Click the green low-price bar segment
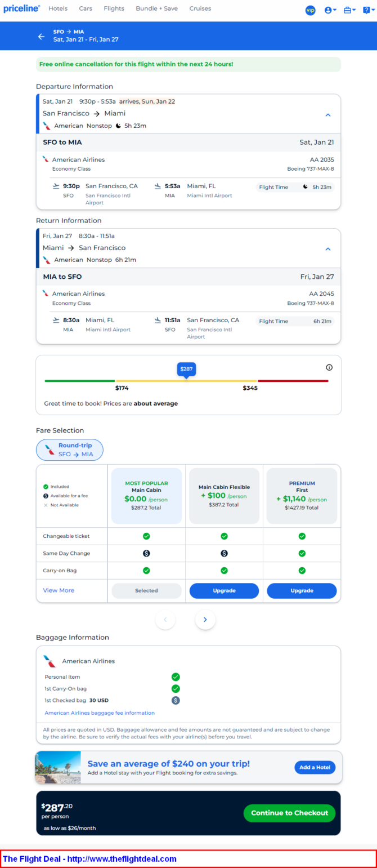377x868 pixels. pos(80,381)
